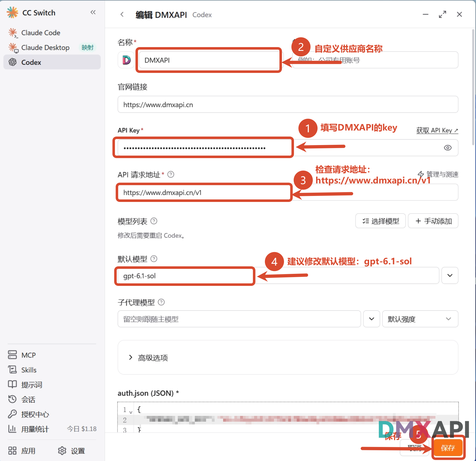Collapse the CC Switch sidebar

pos(93,12)
